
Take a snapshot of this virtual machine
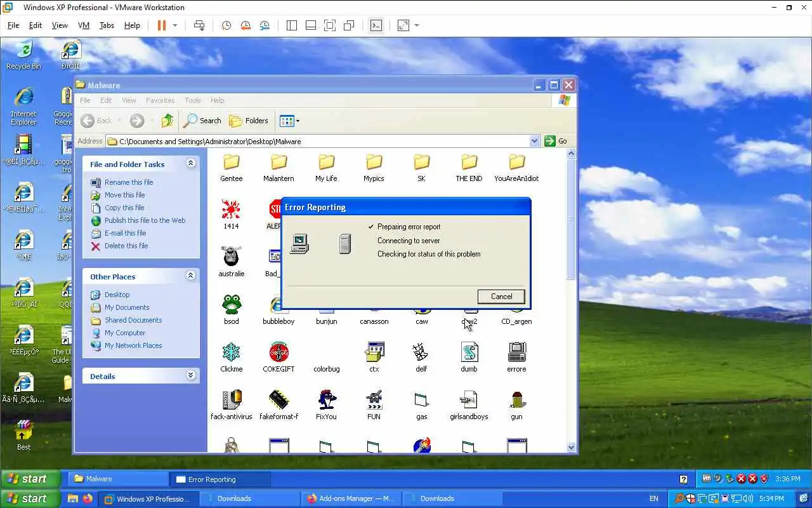[226, 25]
